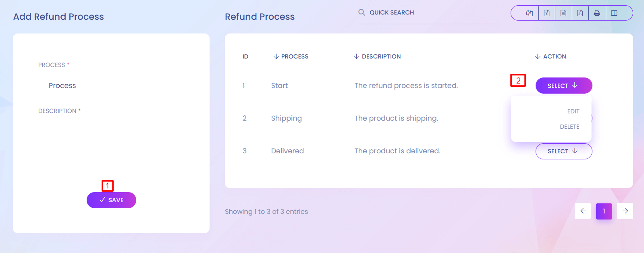
Task: Open Select dropdown for Start row
Action: point(563,86)
